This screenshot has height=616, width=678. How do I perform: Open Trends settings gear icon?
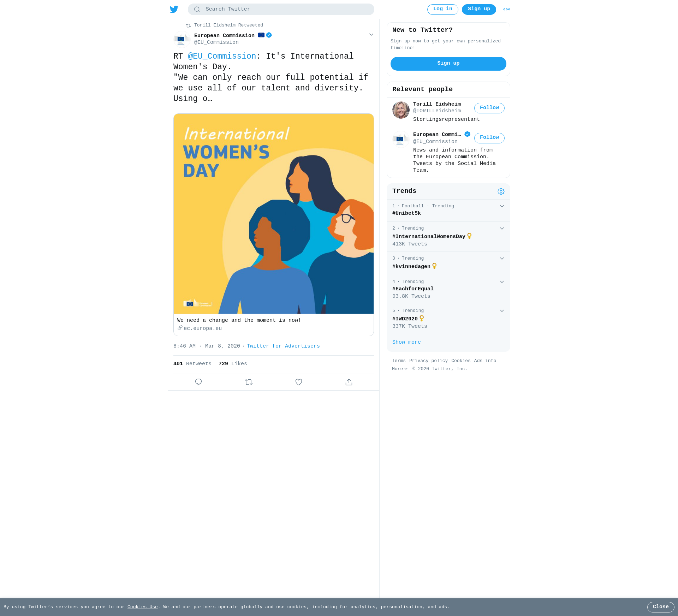pyautogui.click(x=501, y=191)
